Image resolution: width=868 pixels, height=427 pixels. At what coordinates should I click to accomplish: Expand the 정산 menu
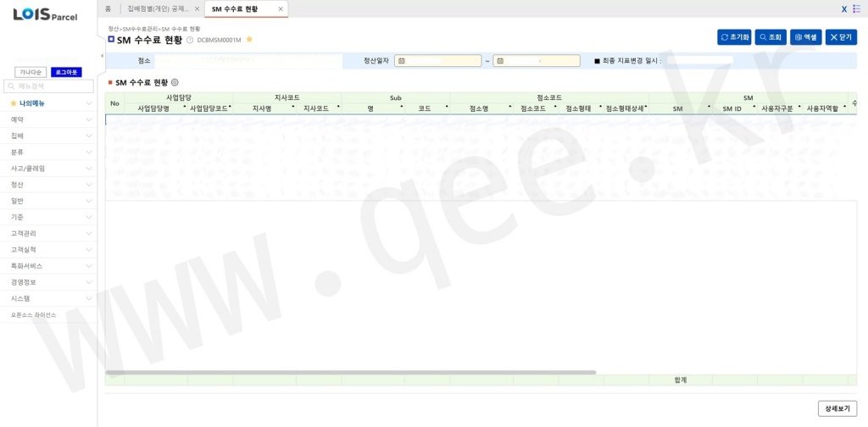pyautogui.click(x=48, y=184)
